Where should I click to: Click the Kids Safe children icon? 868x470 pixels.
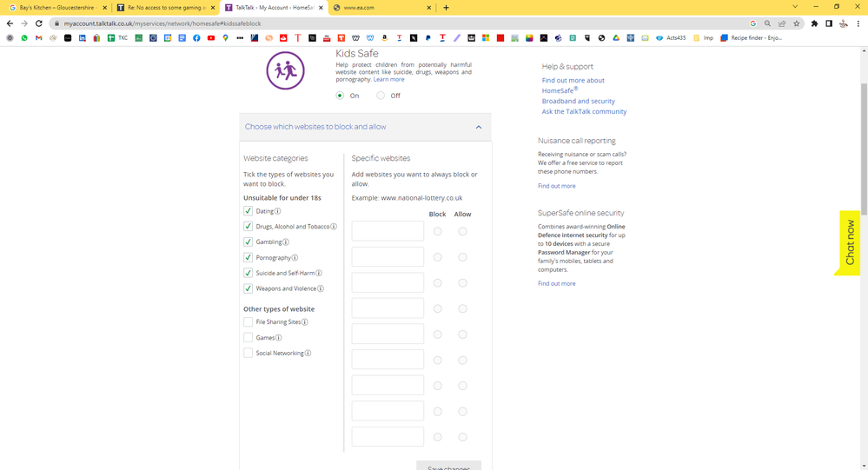pos(285,71)
